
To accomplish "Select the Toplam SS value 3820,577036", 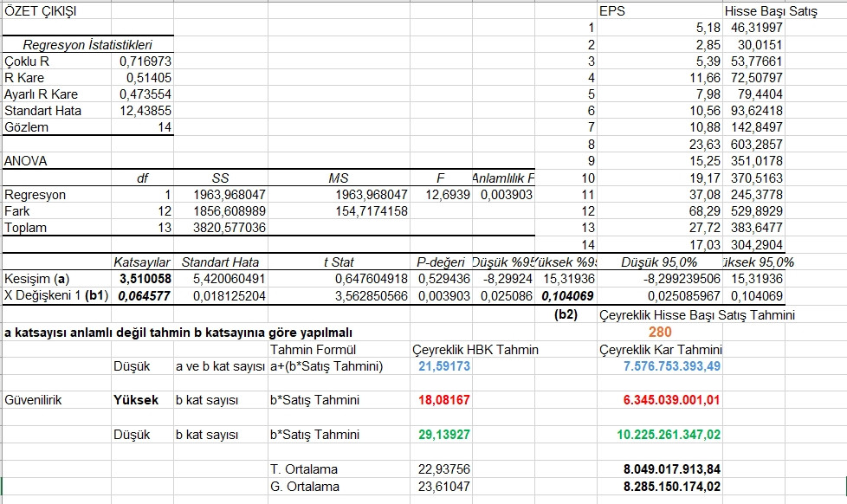I will 230,228.
